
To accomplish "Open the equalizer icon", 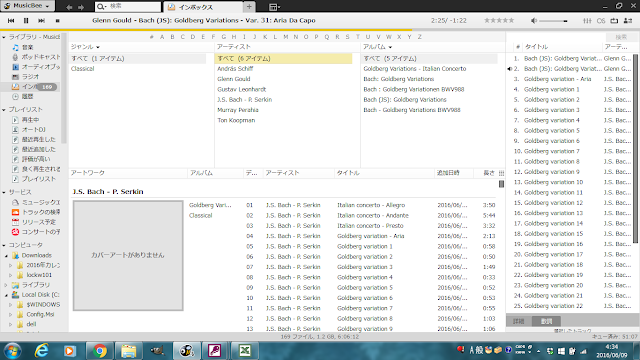I will pos(587,20).
